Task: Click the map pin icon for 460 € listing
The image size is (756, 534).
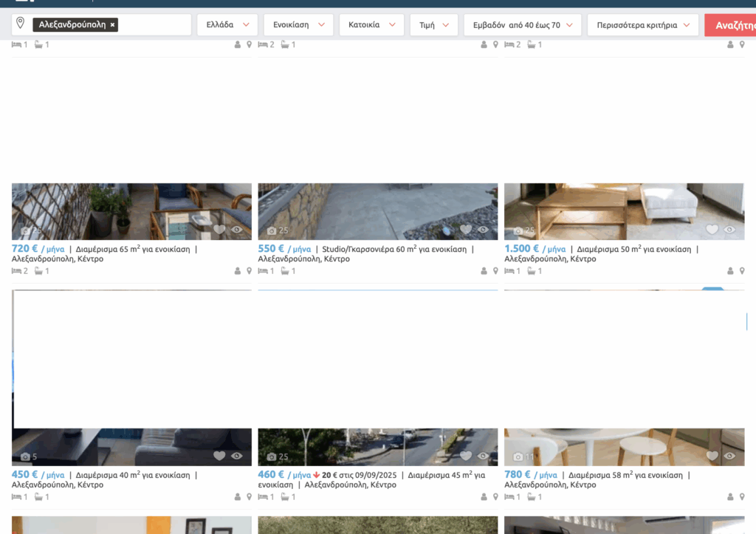Action: [495, 497]
